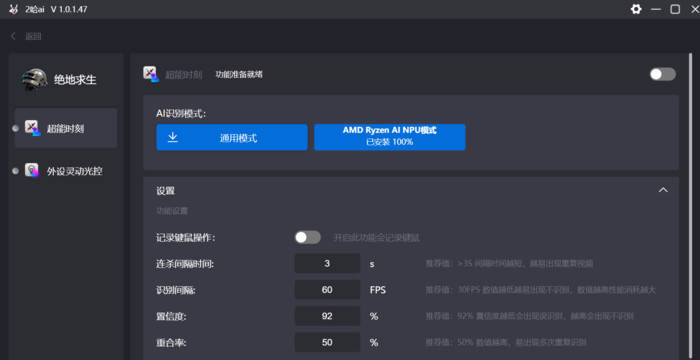Maximize the application window
The height and width of the screenshot is (360, 700).
pyautogui.click(x=675, y=9)
